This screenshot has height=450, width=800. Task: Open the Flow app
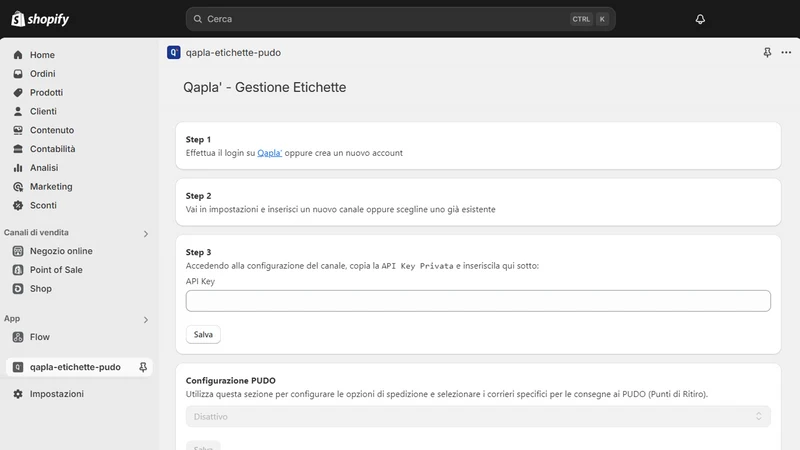click(x=40, y=337)
